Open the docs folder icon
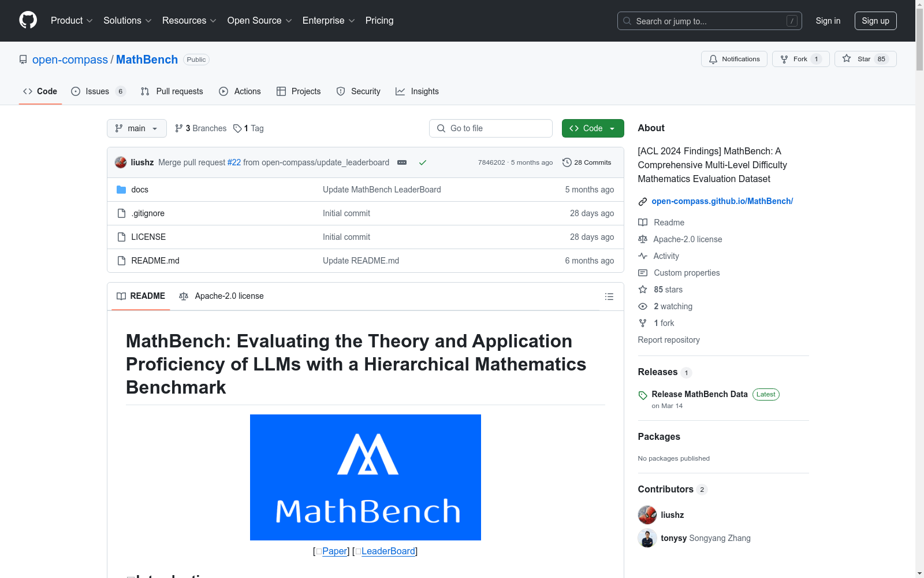 click(x=121, y=189)
